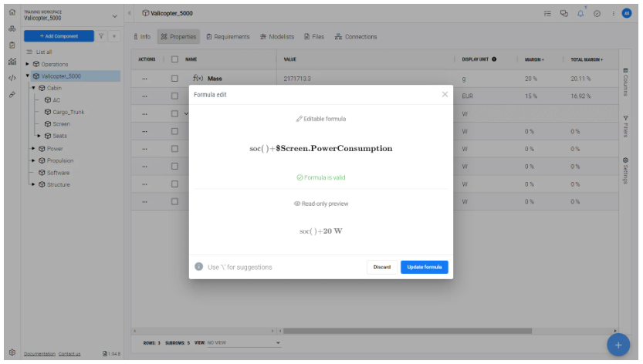Switch to the Properties tab
The width and height of the screenshot is (643, 364).
click(178, 36)
